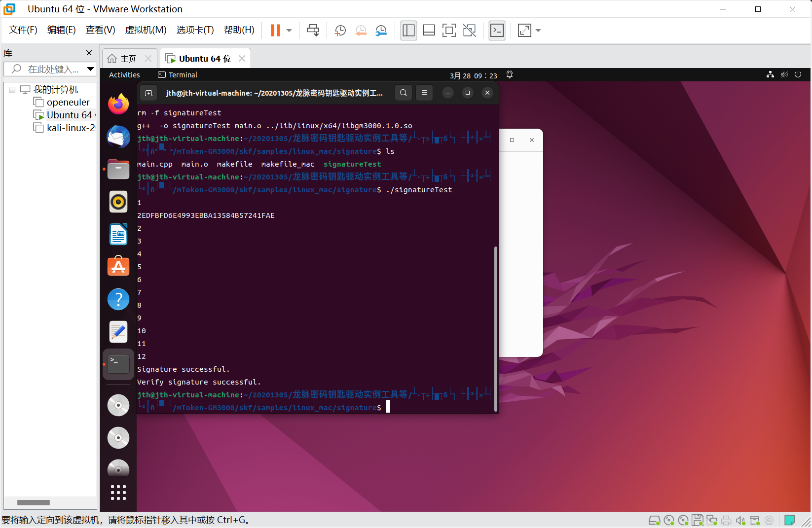812x528 pixels.
Task: Open the 文件(F) menu
Action: pos(23,30)
